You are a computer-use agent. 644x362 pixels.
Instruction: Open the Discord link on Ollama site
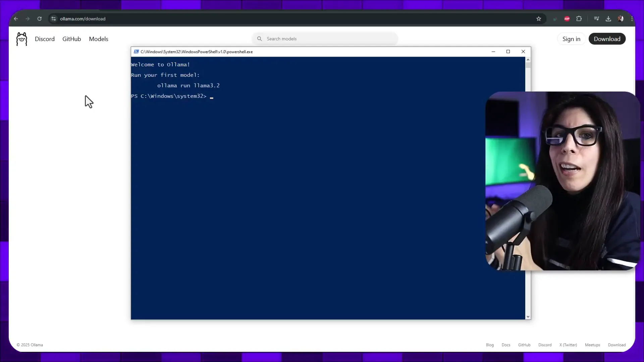point(44,39)
